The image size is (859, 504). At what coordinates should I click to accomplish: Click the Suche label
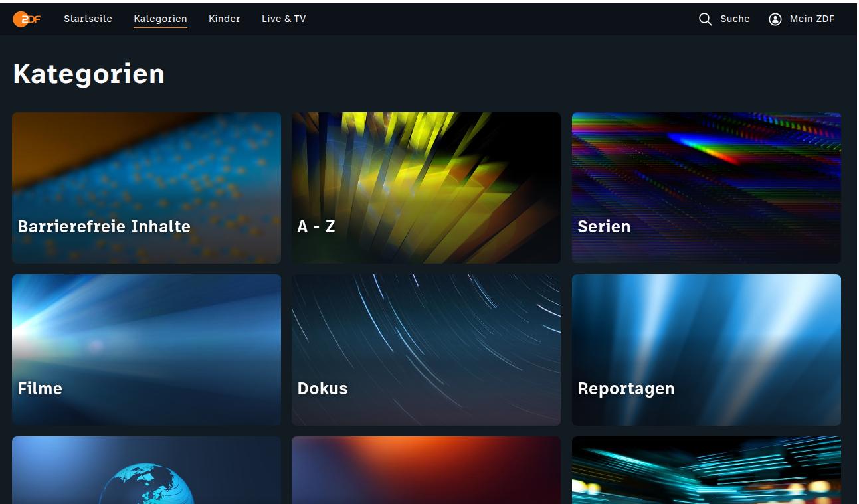[735, 19]
